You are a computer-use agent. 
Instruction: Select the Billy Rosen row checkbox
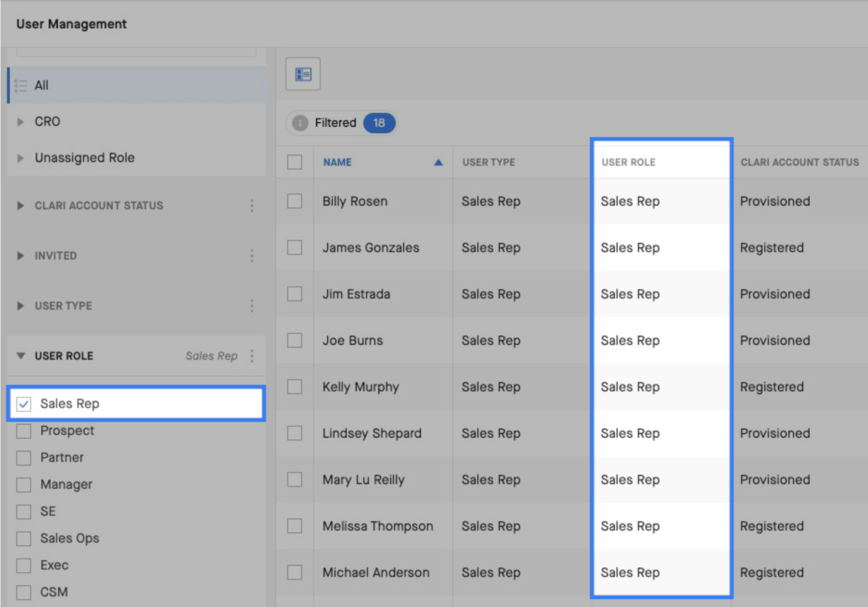(295, 201)
